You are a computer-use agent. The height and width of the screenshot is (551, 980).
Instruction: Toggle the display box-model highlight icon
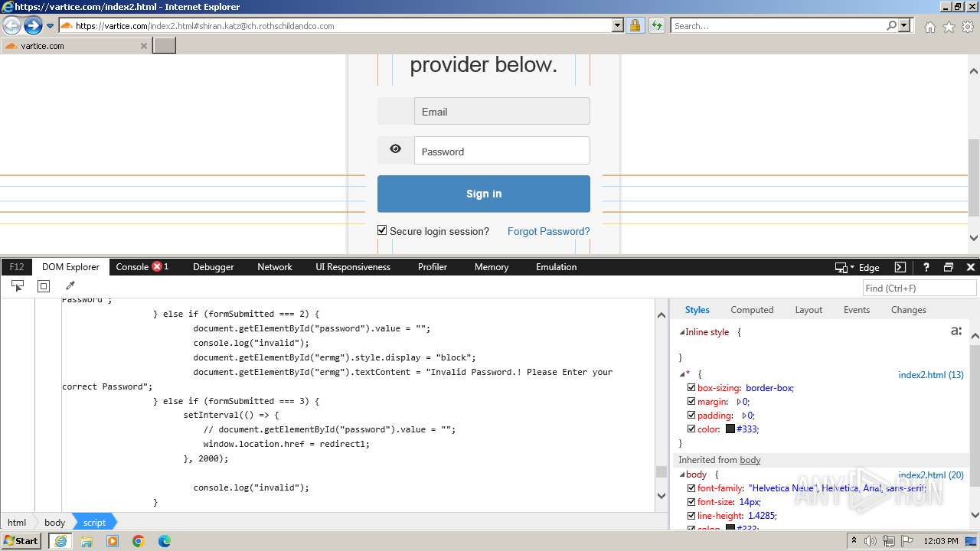[x=44, y=286]
